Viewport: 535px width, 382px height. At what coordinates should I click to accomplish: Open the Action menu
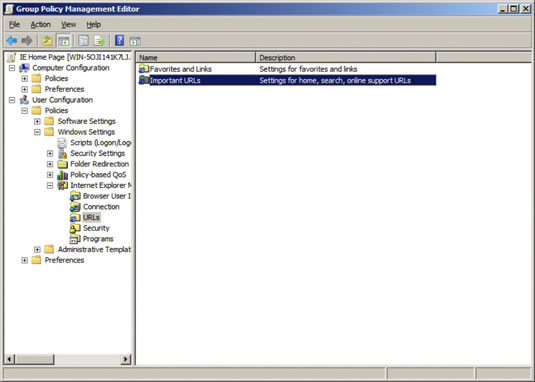41,25
